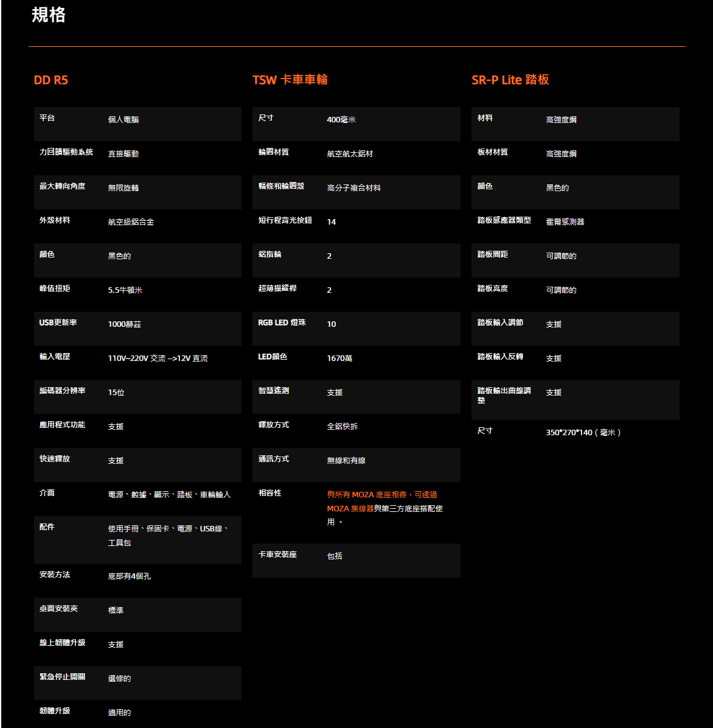Click the 力回饋驅動系統 label
The height and width of the screenshot is (728, 713).
(66, 152)
